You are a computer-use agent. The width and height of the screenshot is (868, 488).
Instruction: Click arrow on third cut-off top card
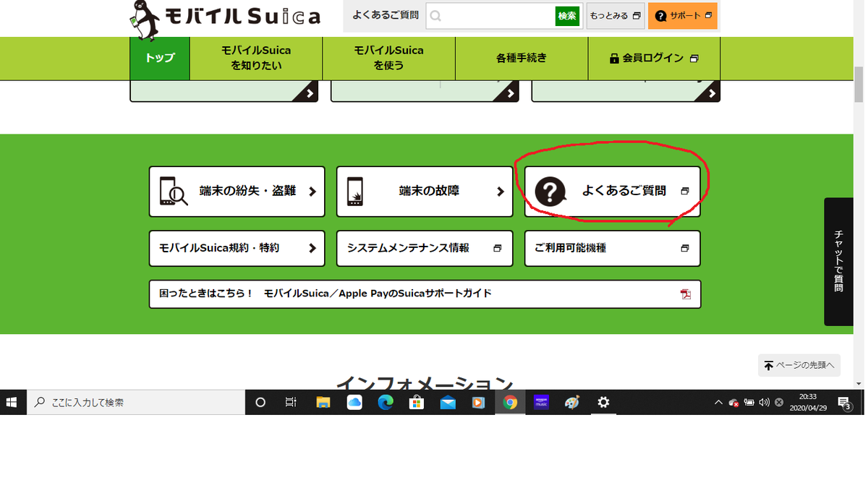[x=712, y=93]
